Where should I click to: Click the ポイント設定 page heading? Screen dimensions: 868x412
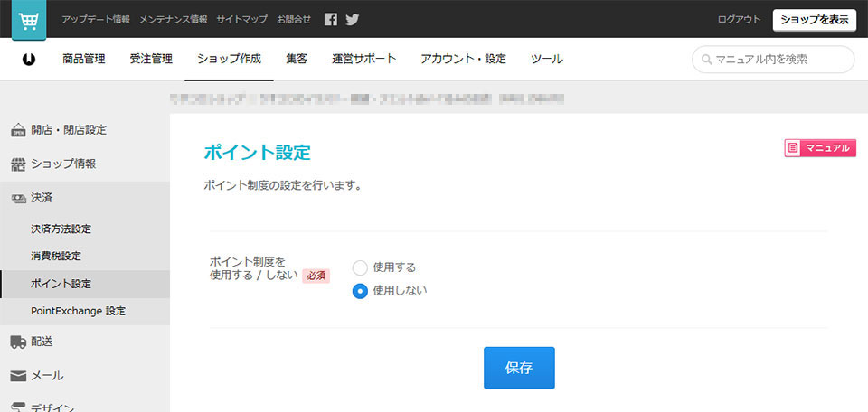[258, 153]
